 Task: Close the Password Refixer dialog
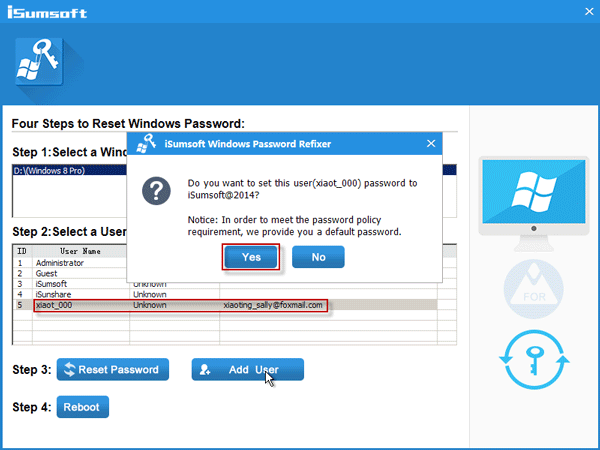[x=431, y=143]
